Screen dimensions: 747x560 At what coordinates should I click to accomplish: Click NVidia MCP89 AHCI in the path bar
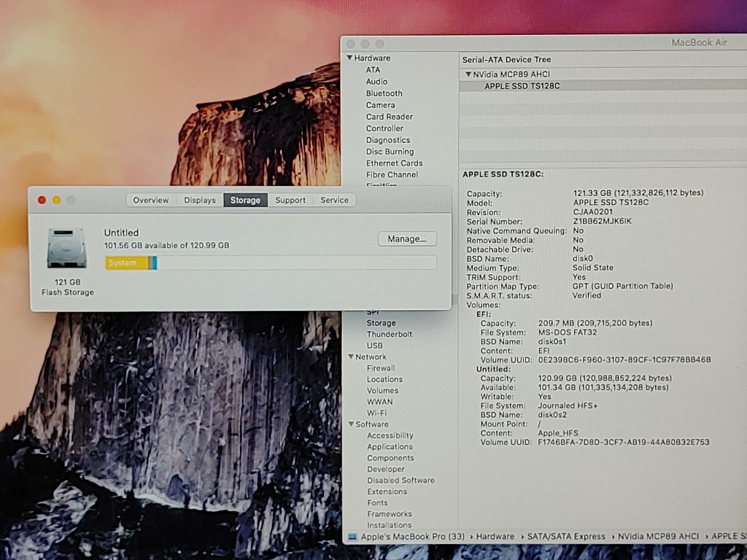pos(658,537)
